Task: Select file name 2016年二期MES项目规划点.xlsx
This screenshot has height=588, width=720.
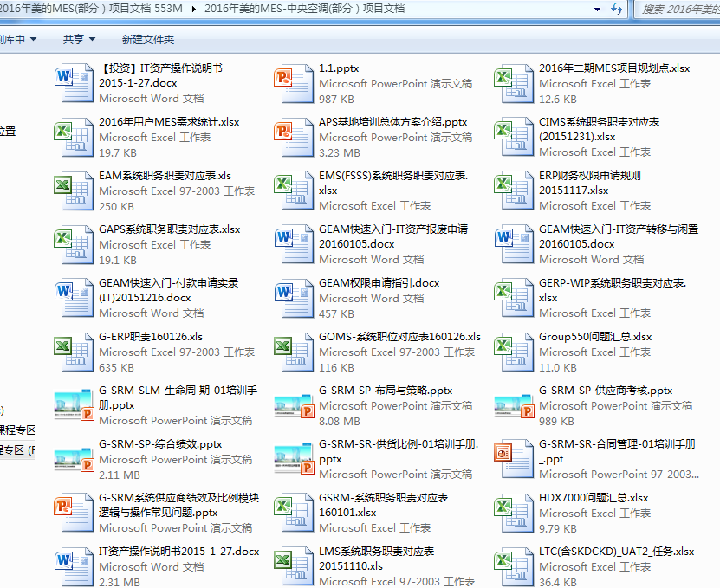Action: pyautogui.click(x=614, y=68)
